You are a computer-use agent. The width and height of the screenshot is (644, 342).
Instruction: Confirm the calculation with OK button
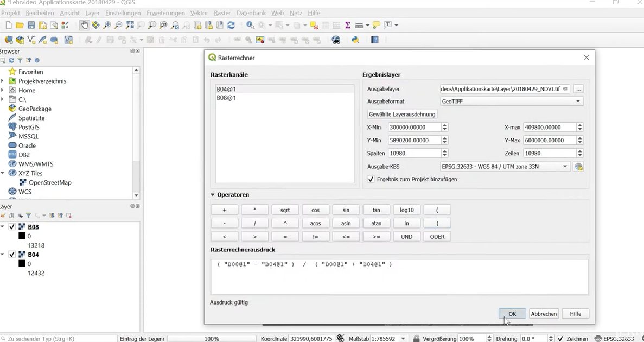(x=512, y=314)
